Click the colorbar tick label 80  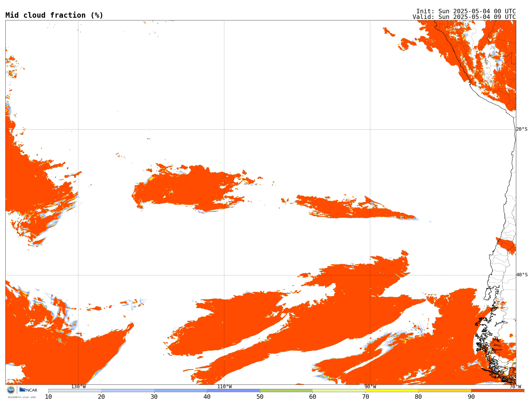click(418, 397)
